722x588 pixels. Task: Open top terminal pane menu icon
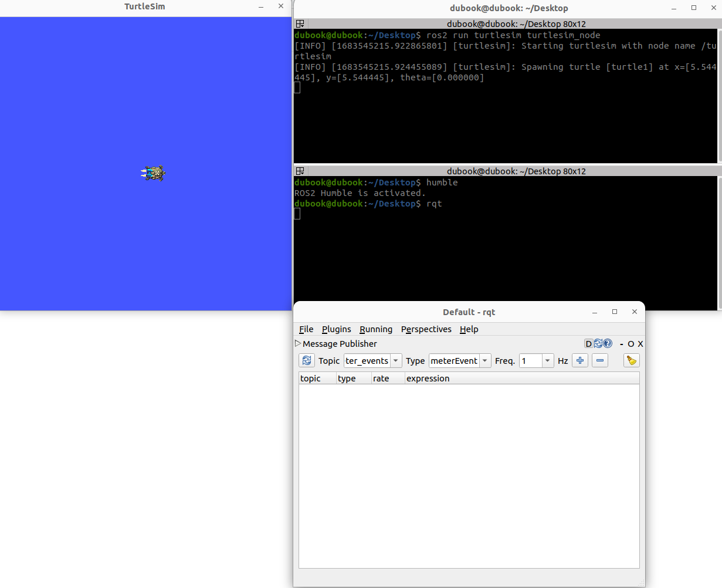(300, 24)
